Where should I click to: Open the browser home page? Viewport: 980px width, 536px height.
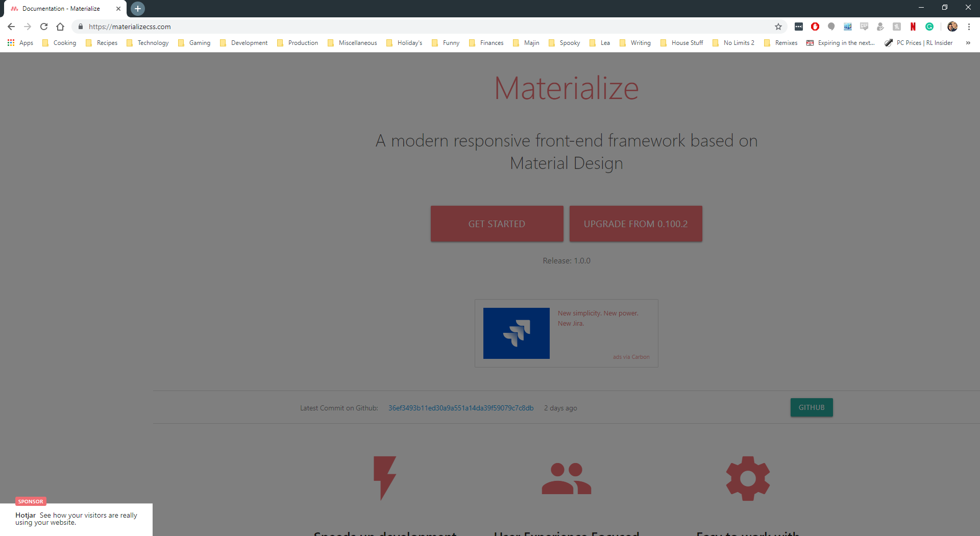coord(60,27)
